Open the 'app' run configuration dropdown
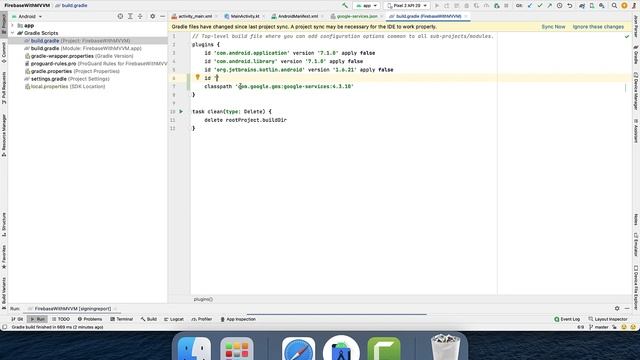640x360 pixels. pos(366,6)
